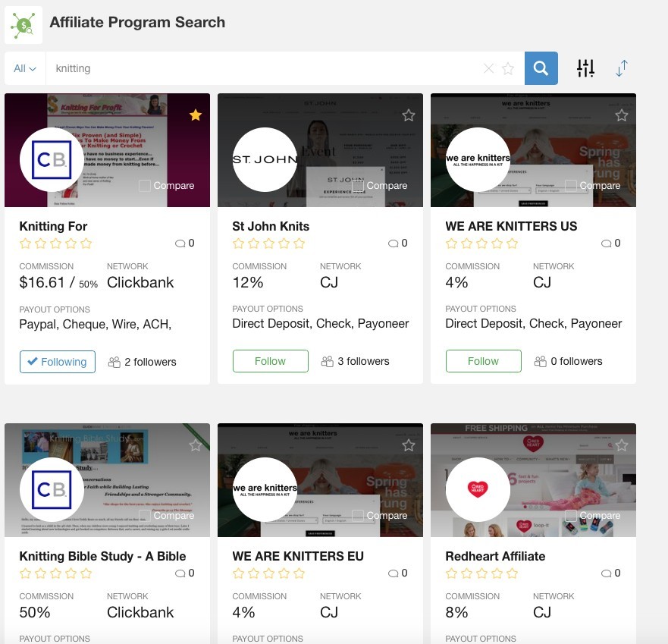Clear the search text with the X icon
The width and height of the screenshot is (668, 644).
(x=488, y=68)
